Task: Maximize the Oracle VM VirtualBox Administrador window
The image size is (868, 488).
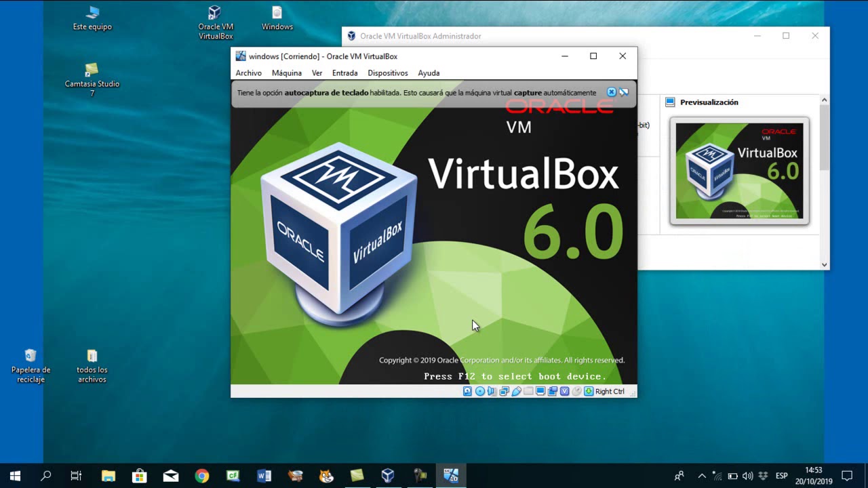Action: click(x=786, y=36)
